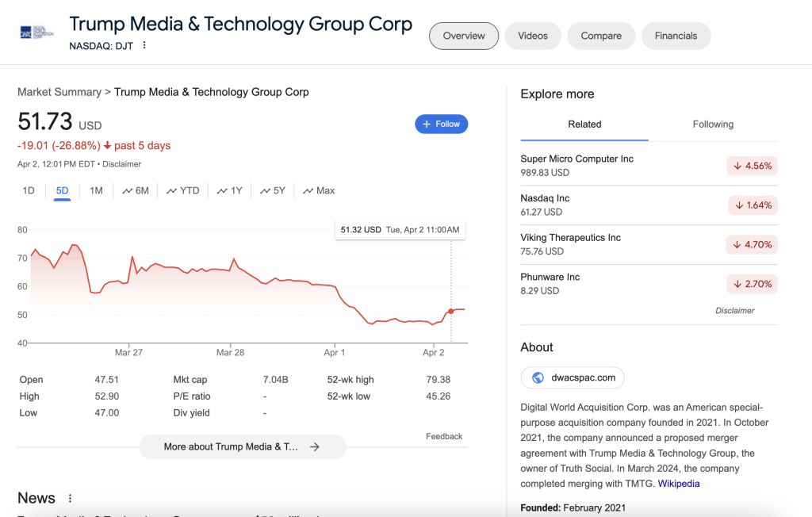Click the Apr 2 label on chart axis

point(434,353)
